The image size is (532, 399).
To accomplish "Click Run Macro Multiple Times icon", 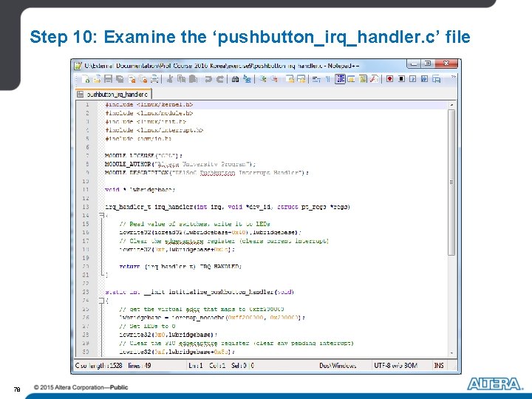I will pyautogui.click(x=424, y=79).
